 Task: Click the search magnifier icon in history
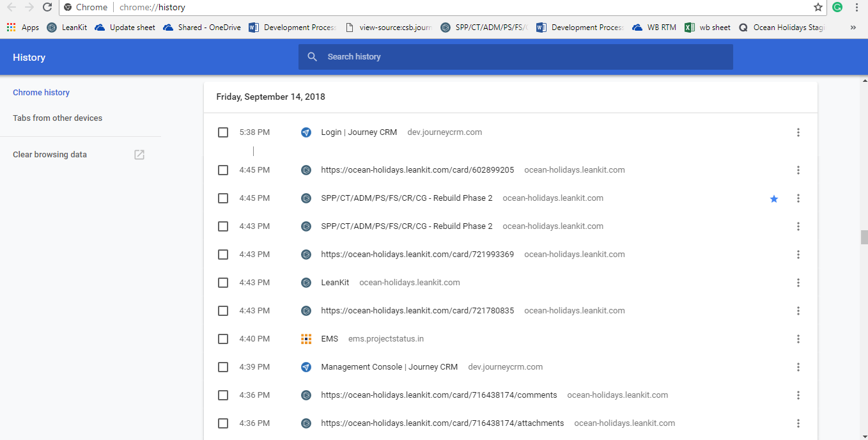coord(313,57)
